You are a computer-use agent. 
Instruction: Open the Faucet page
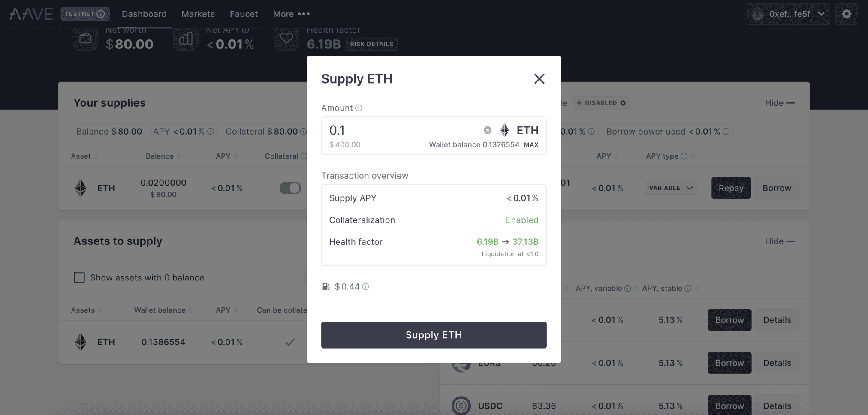244,14
